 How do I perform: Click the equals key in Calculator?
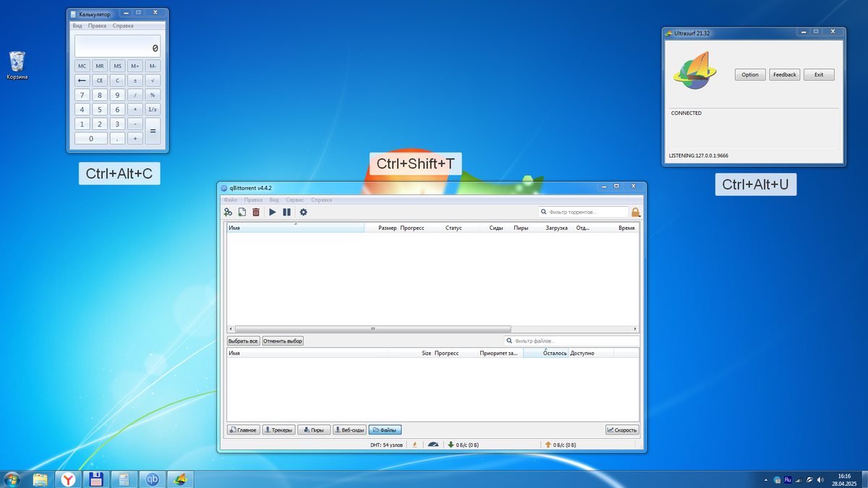coord(153,131)
